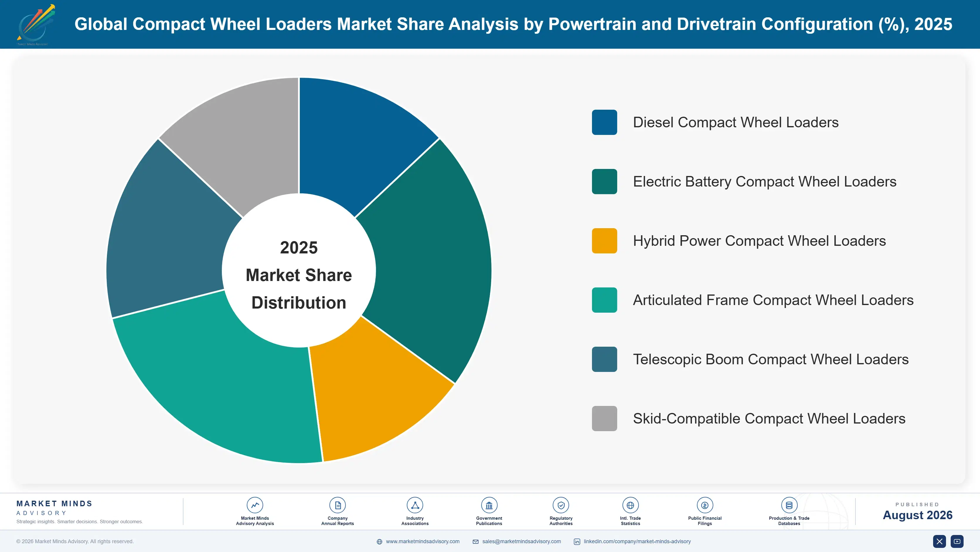Image resolution: width=980 pixels, height=552 pixels.
Task: Click the sales@marketmindsadvisory.com email link
Action: pyautogui.click(x=522, y=541)
